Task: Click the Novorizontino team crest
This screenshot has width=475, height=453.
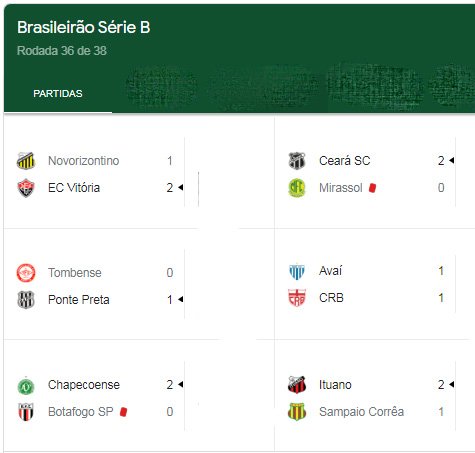Action: click(26, 161)
